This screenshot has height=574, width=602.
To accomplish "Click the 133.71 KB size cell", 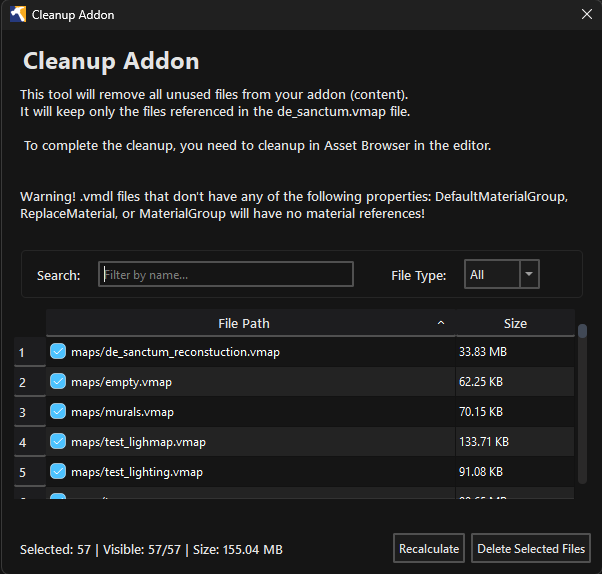I will point(515,442).
